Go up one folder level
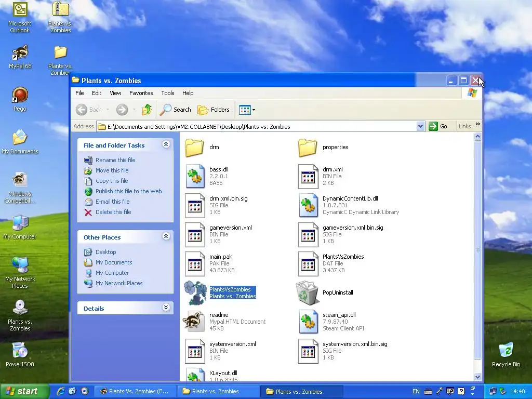Viewport: 532px width, 399px height. coord(147,110)
